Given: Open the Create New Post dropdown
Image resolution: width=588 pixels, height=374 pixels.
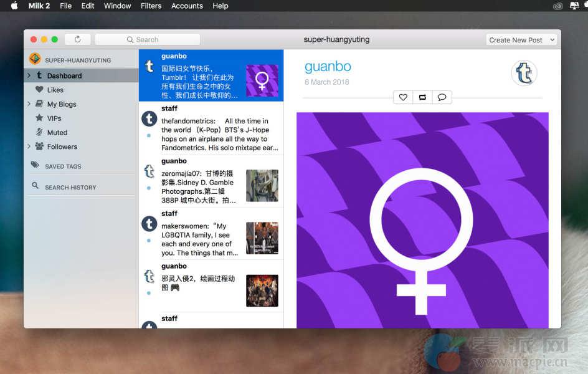Looking at the screenshot, I should pos(521,40).
